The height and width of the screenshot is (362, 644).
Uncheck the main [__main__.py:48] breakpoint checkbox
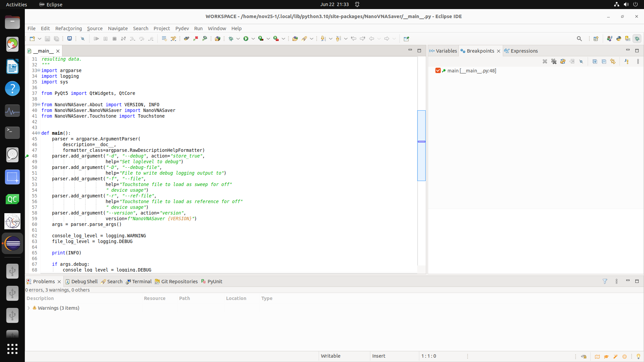tap(438, 70)
